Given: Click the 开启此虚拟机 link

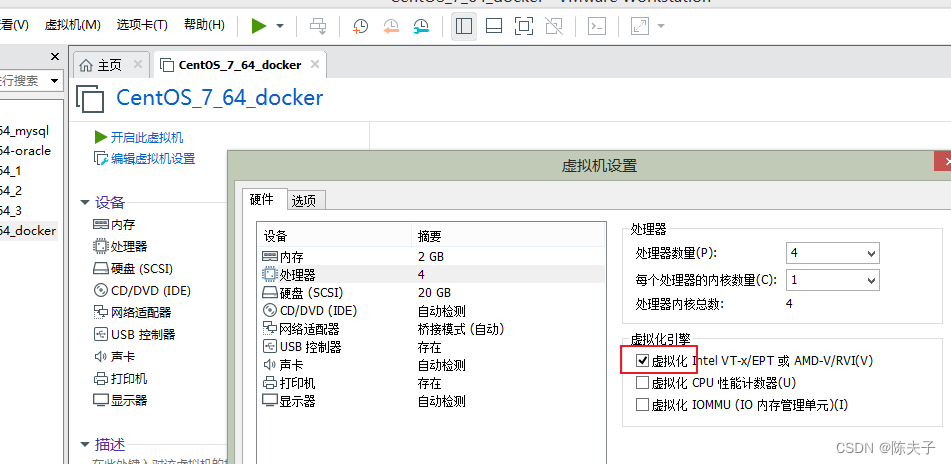Looking at the screenshot, I should [147, 138].
